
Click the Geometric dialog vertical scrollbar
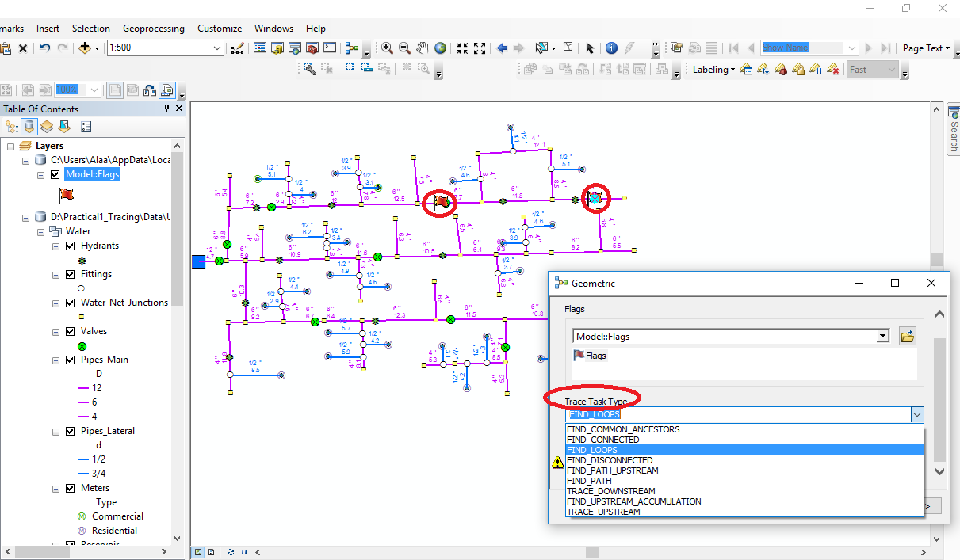939,400
